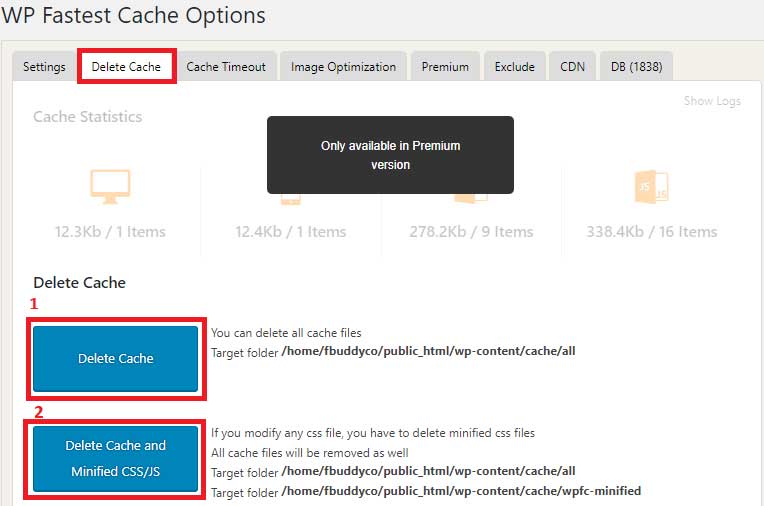Open the Show Logs link
The image size is (764, 506).
click(x=712, y=101)
